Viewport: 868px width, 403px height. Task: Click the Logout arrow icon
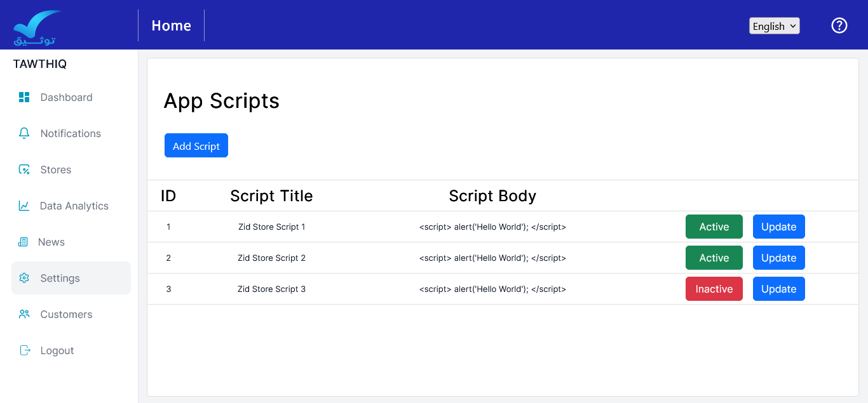[25, 350]
